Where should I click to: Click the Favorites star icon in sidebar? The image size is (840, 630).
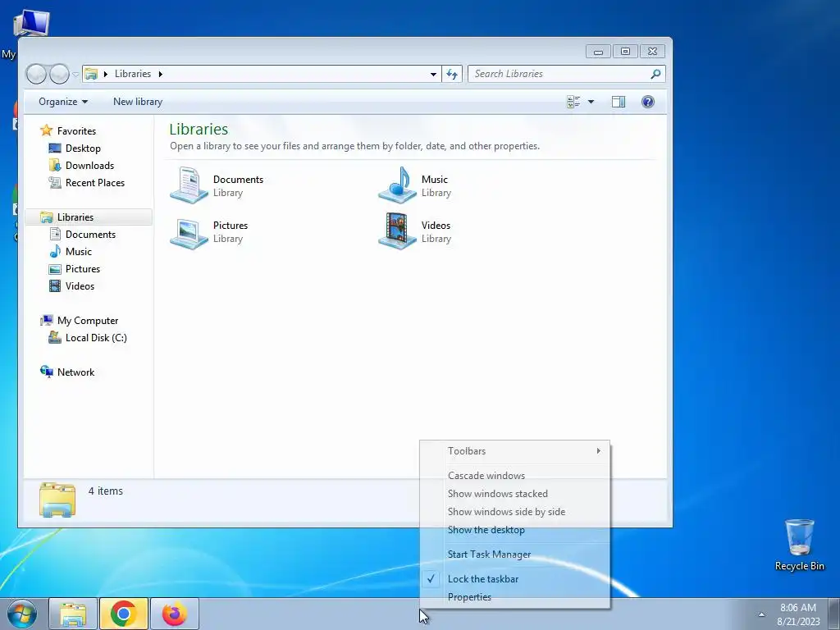tap(47, 130)
